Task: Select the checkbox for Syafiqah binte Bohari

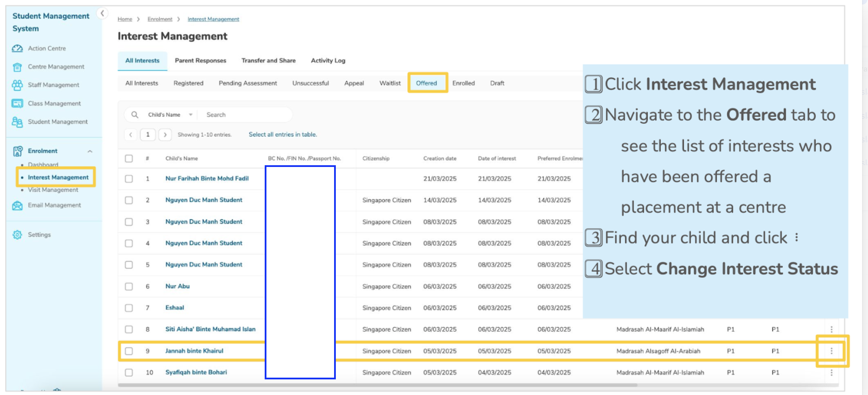Action: (129, 372)
